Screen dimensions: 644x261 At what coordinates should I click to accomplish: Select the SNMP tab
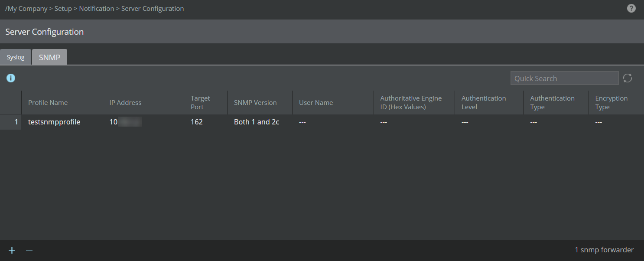click(49, 57)
